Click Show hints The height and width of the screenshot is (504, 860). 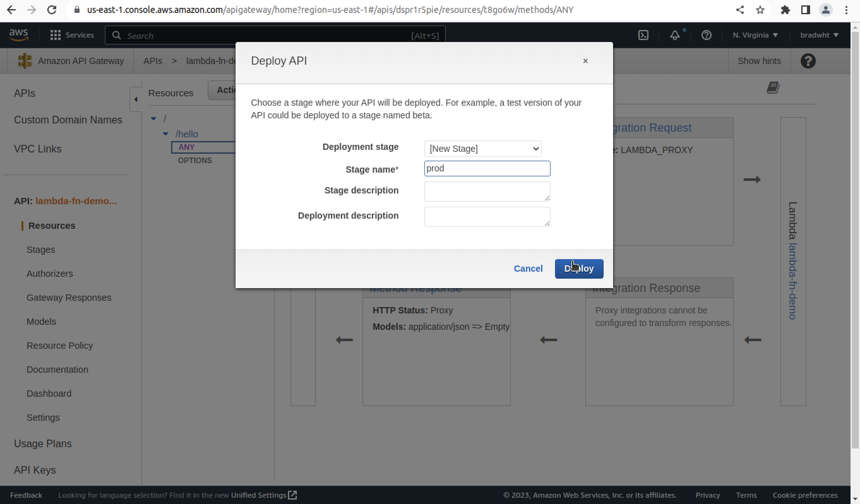[x=759, y=61]
